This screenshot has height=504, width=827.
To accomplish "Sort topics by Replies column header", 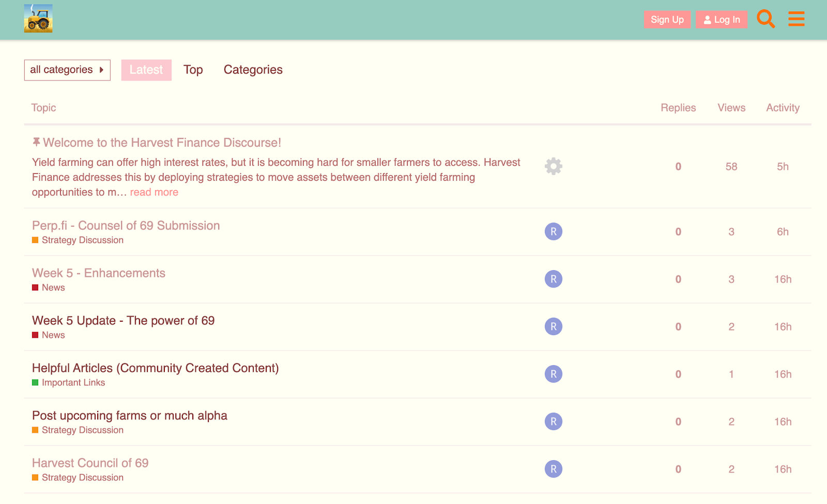I will point(678,108).
